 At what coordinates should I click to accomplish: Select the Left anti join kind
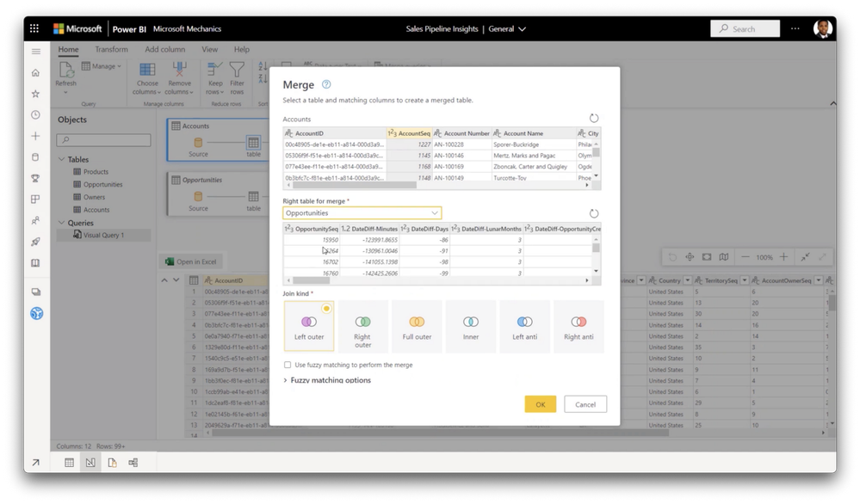pos(524,326)
